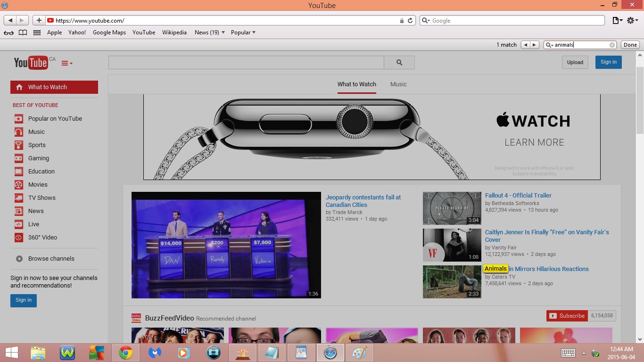Go forward with the Safari forward arrow
This screenshot has width=644, height=362.
[22, 20]
